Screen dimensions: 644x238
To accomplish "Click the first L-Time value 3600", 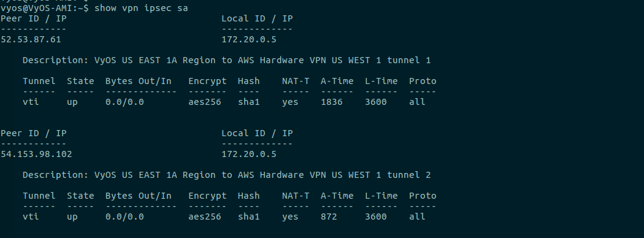I will (x=376, y=102).
